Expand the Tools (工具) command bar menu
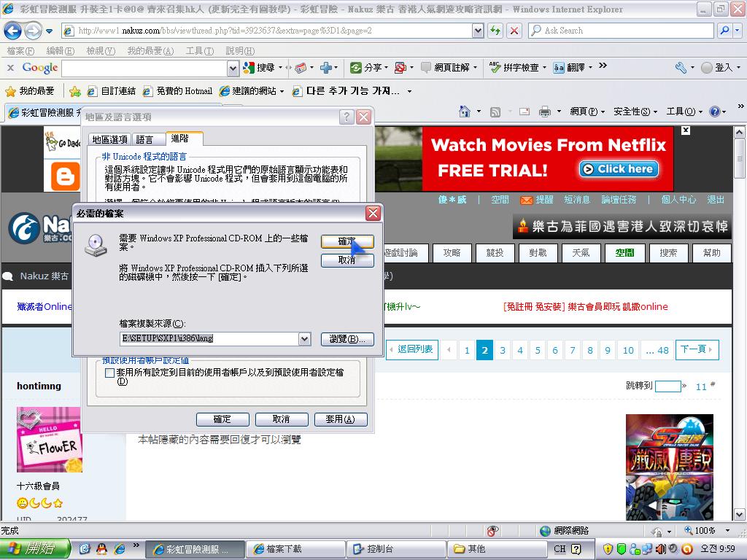The image size is (747, 560). [684, 112]
